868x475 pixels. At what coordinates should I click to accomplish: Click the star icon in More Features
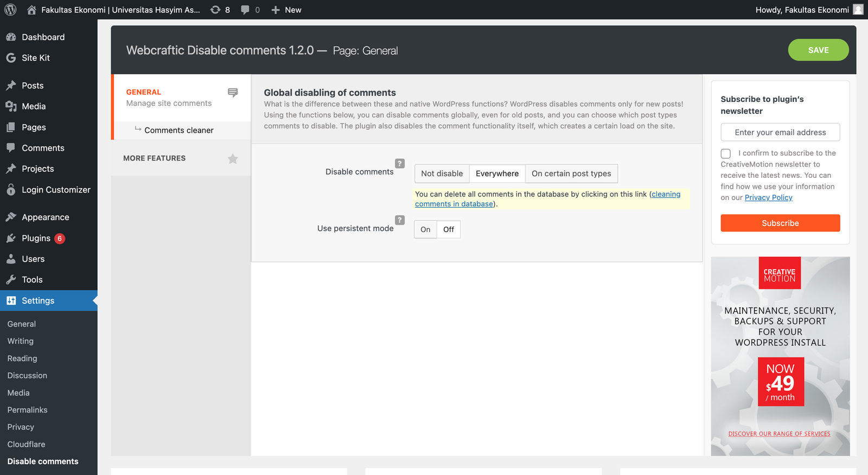tap(233, 159)
